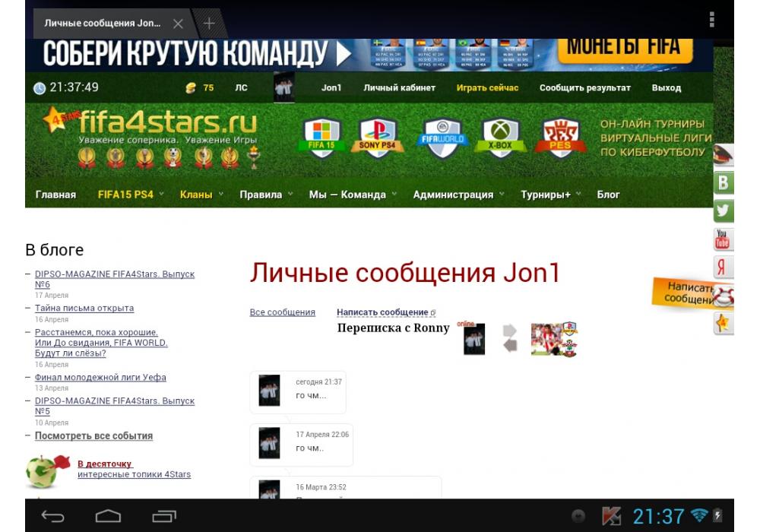The image size is (760, 532).
Task: Tap the Android recent apps button
Action: pos(164,517)
